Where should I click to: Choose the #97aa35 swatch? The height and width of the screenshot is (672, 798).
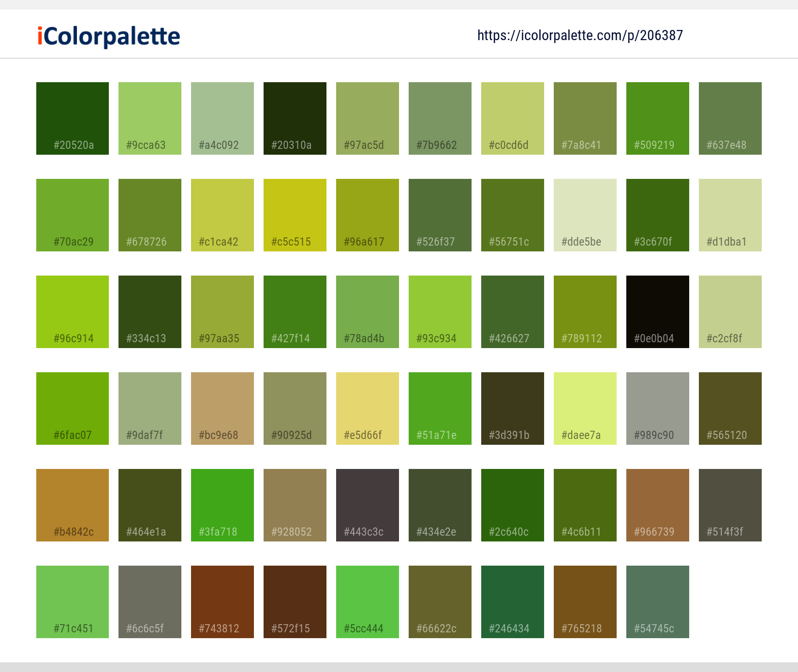pos(222,312)
